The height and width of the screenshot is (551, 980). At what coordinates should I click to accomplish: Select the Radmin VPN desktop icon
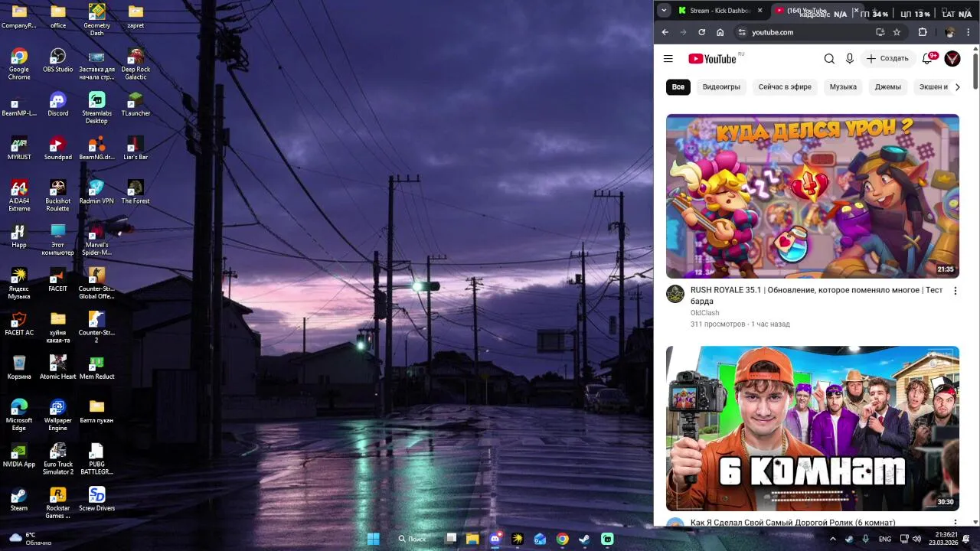tap(96, 192)
